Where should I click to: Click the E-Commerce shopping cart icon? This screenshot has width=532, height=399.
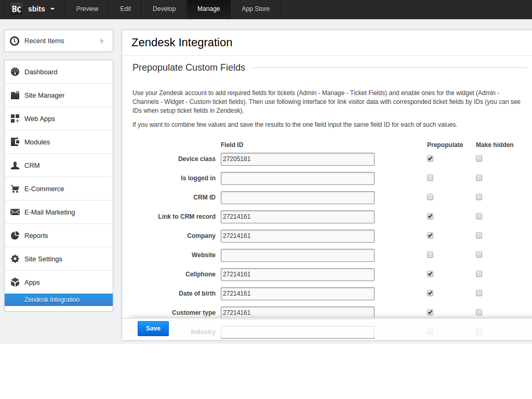[15, 189]
